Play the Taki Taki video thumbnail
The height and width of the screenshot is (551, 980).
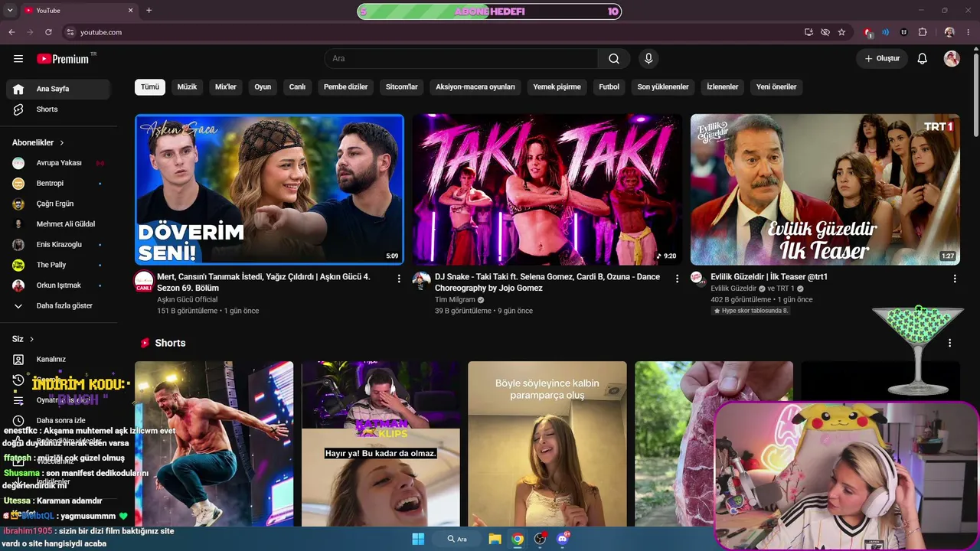[547, 190]
